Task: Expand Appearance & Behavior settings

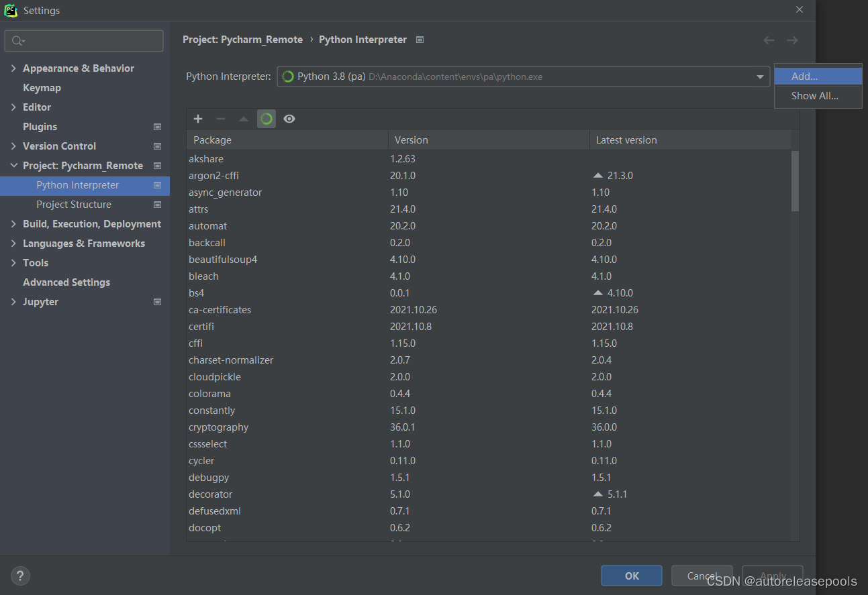Action: coord(13,68)
